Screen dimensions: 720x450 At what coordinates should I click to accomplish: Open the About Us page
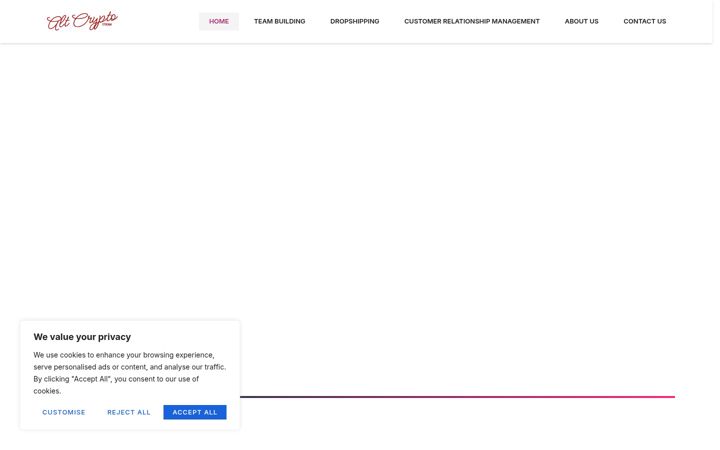tap(581, 22)
